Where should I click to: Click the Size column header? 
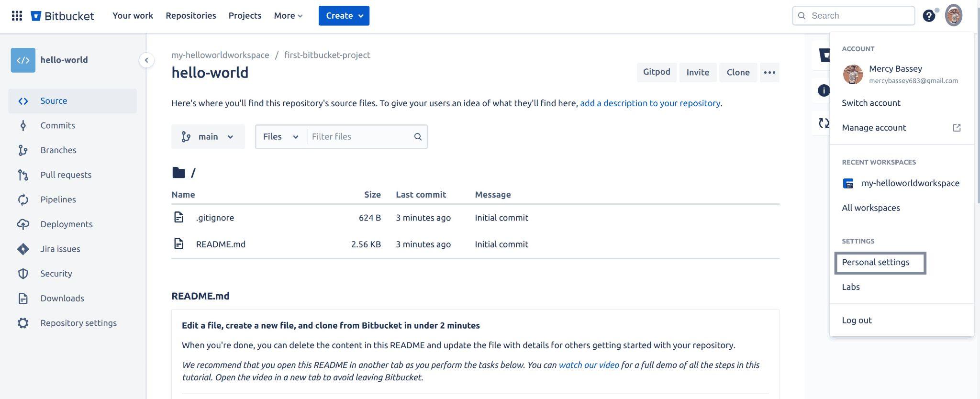pyautogui.click(x=372, y=195)
